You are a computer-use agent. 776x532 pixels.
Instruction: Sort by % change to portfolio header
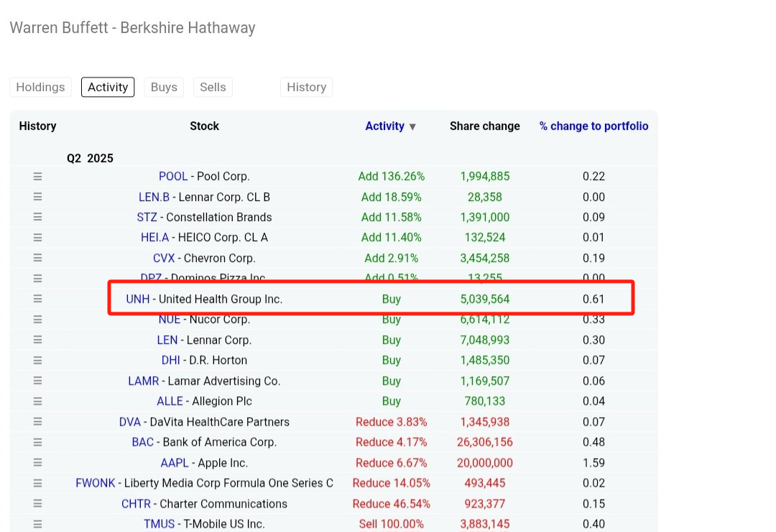(593, 126)
